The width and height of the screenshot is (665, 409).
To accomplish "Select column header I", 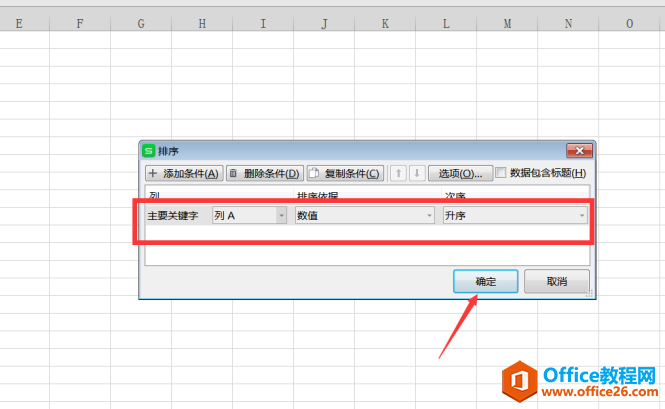I will [x=263, y=24].
